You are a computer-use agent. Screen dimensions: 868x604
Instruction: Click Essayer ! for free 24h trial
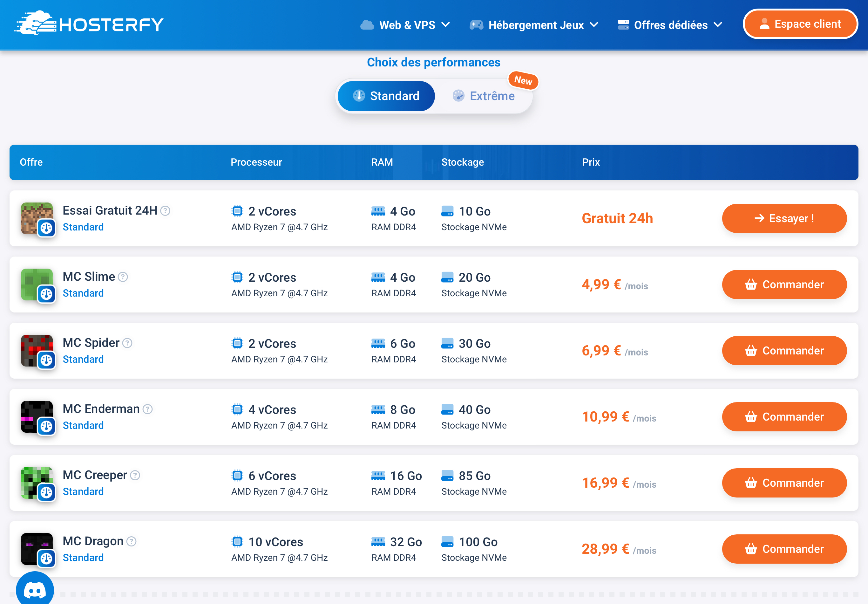pyautogui.click(x=784, y=218)
